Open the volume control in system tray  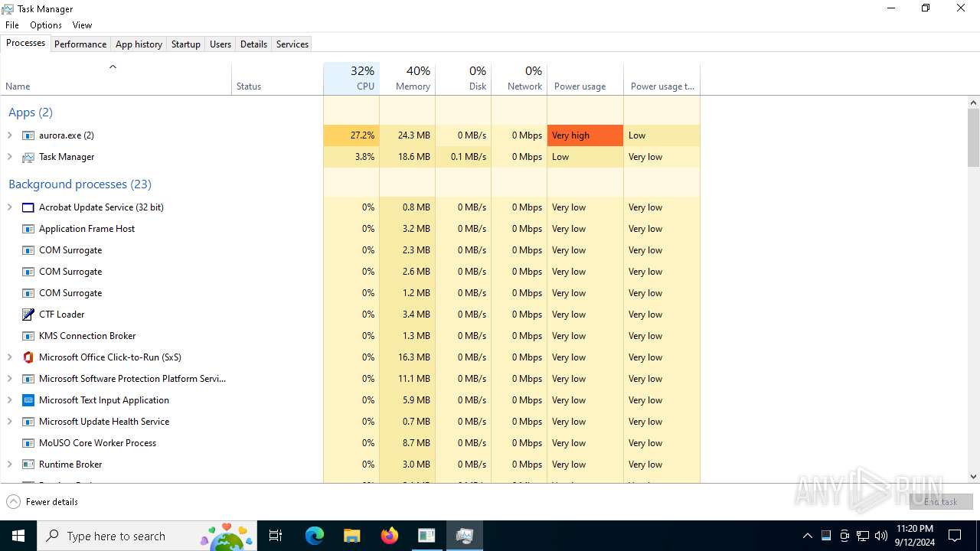pos(881,536)
